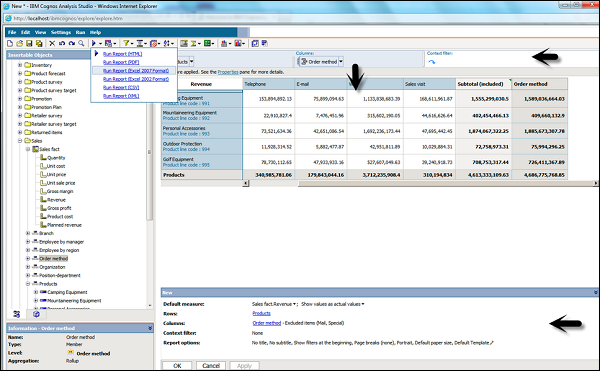Open the View menu

pyautogui.click(x=40, y=33)
